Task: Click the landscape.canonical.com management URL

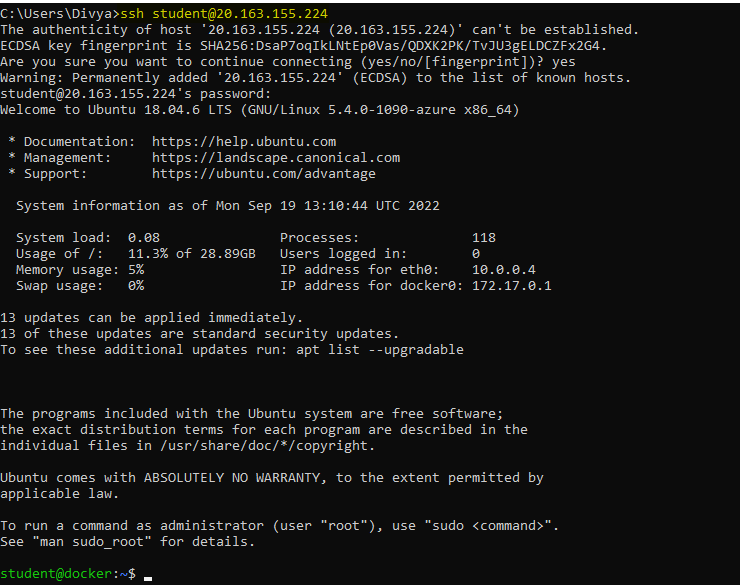Action: (x=276, y=158)
